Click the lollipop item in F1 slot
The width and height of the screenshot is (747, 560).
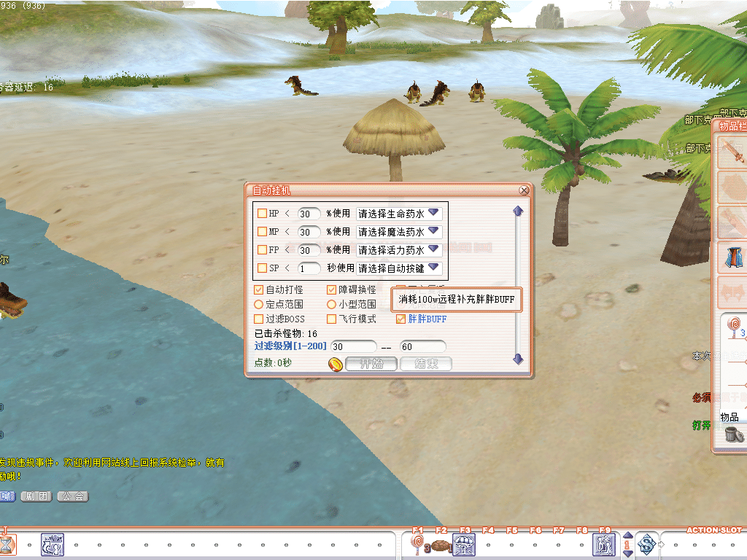(x=418, y=542)
